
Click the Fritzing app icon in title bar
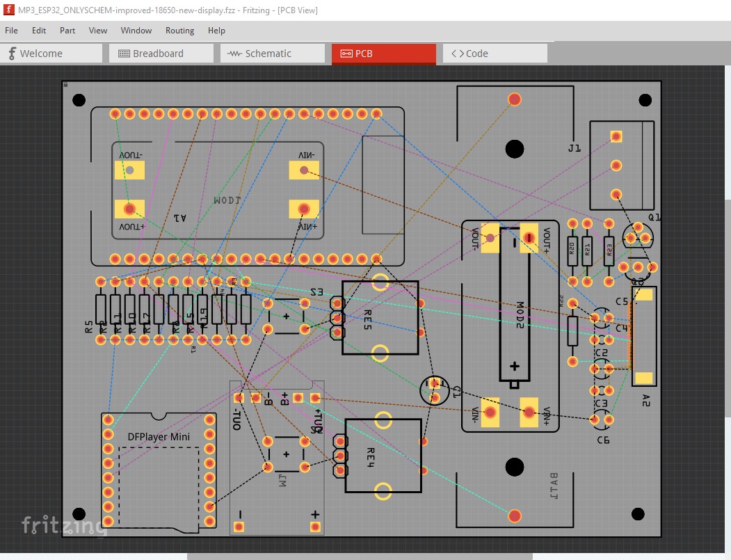(8, 10)
